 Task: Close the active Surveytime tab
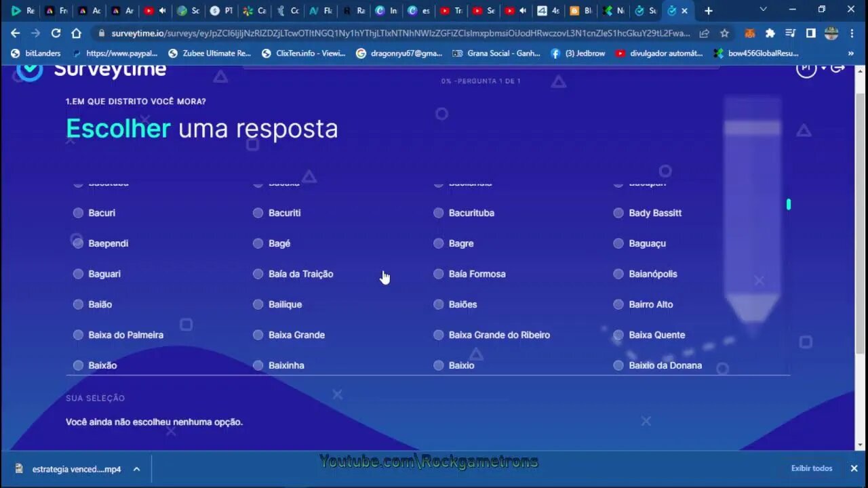[685, 11]
